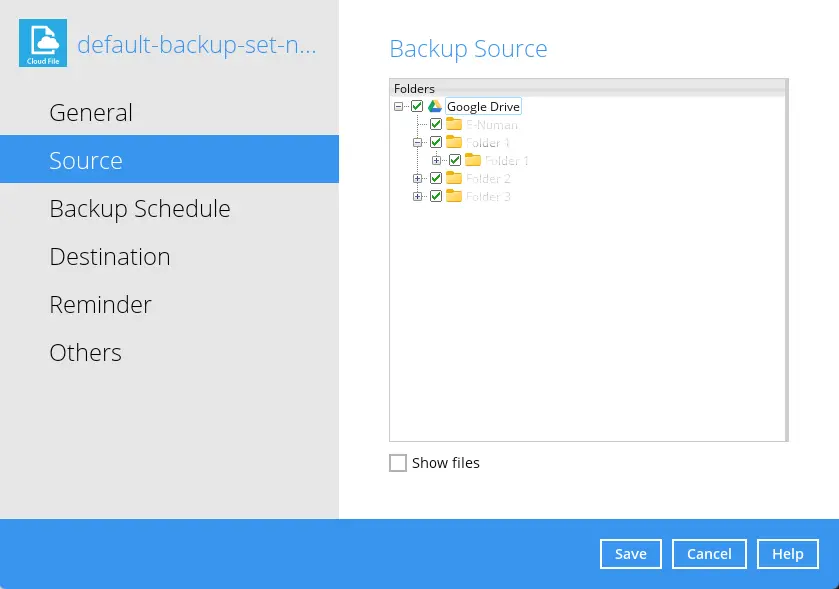The height and width of the screenshot is (589, 839).
Task: Switch to the Destination section
Action: coord(110,256)
